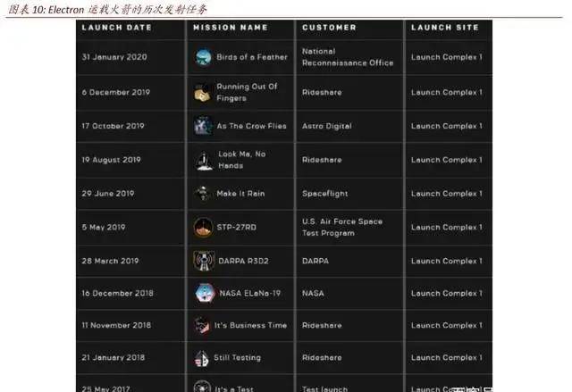Click the MISSION NAME column header
Image resolution: width=572 pixels, height=392 pixels.
(x=231, y=28)
